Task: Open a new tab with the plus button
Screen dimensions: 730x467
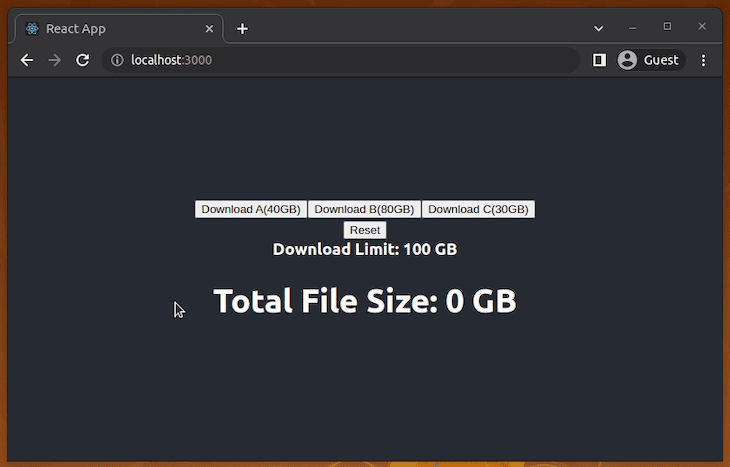Action: 242,29
